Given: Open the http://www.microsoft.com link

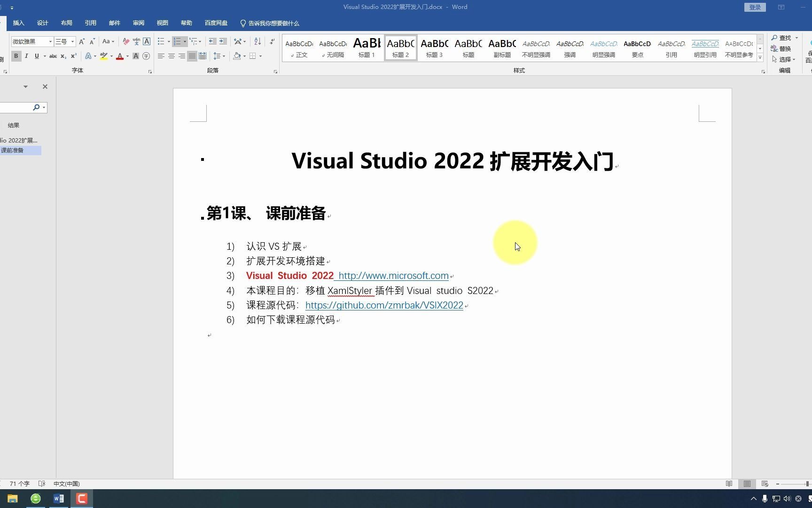Looking at the screenshot, I should pyautogui.click(x=393, y=276).
